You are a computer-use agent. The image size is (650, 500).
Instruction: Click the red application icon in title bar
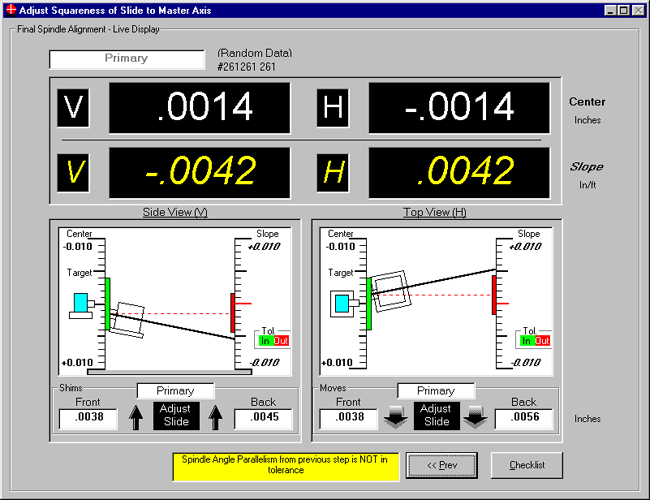click(x=11, y=9)
